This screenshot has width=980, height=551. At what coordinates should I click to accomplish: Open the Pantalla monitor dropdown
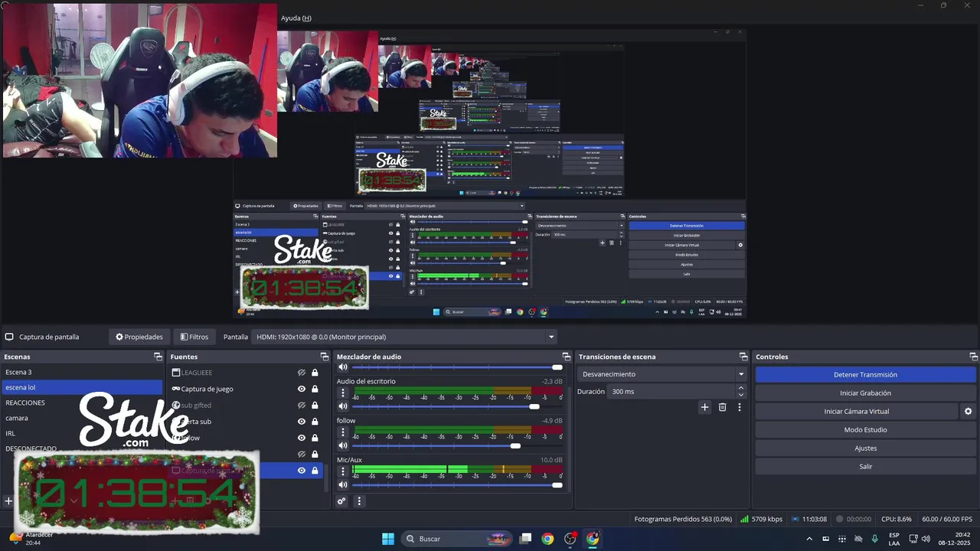(x=404, y=337)
